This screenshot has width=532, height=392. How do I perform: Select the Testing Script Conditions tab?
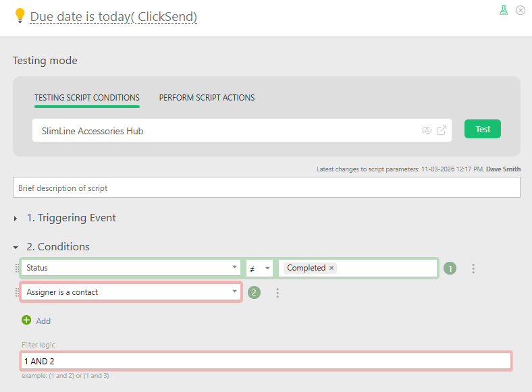87,98
